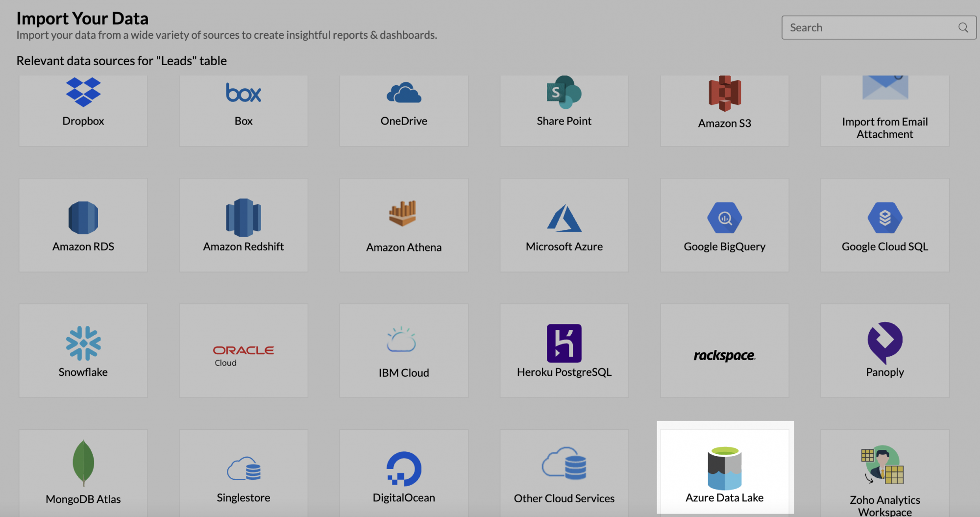Select Import from Email Attachment
980x517 pixels.
click(x=884, y=108)
